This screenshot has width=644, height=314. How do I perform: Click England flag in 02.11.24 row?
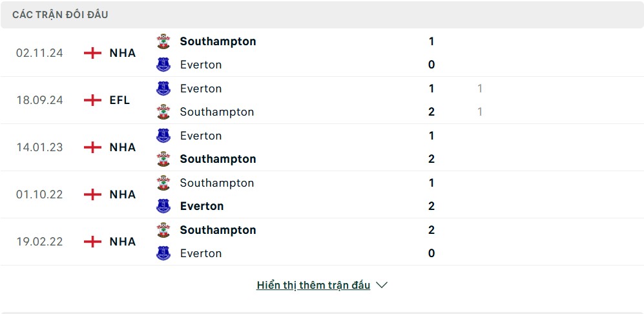[92, 53]
